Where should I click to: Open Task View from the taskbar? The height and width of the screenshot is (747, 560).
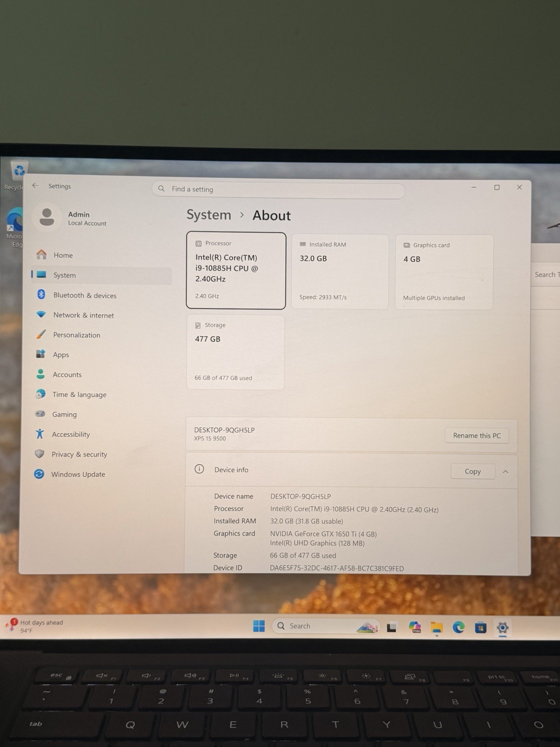click(392, 627)
